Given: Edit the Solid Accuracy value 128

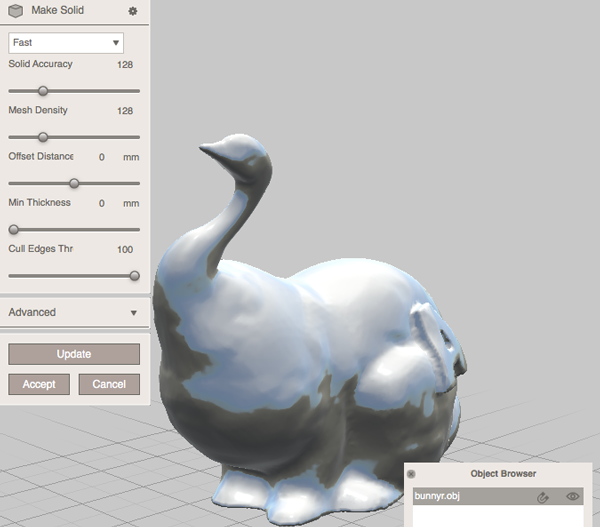Looking at the screenshot, I should pos(125,65).
